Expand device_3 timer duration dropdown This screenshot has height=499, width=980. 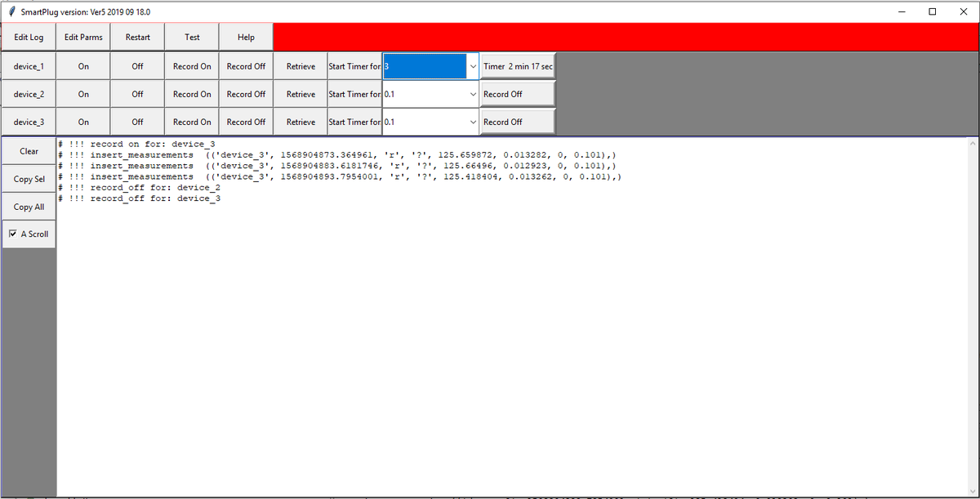(472, 123)
